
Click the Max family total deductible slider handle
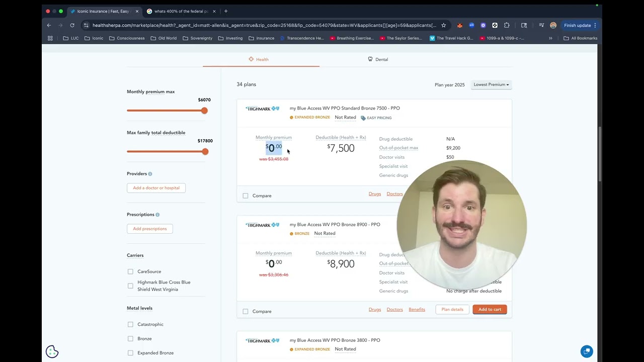click(205, 151)
